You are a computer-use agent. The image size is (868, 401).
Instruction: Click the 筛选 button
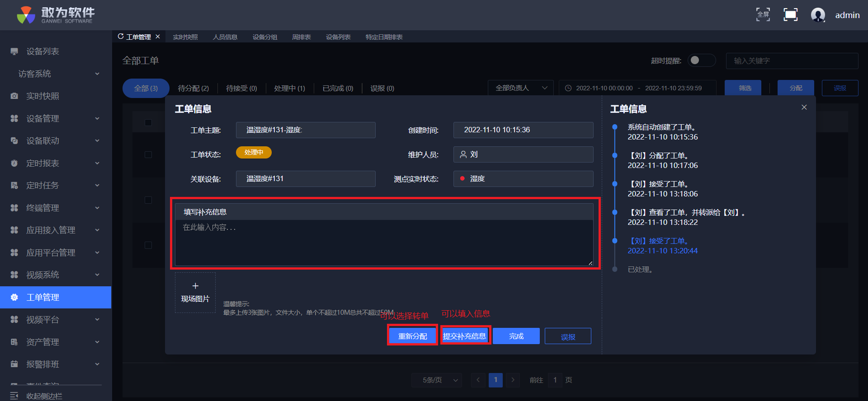click(x=743, y=88)
